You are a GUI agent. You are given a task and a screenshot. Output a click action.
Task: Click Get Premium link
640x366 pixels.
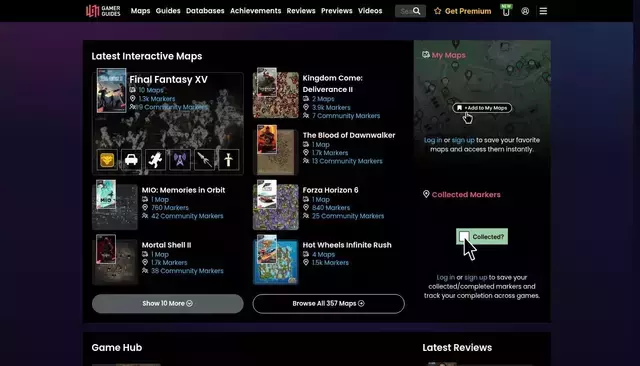point(468,11)
